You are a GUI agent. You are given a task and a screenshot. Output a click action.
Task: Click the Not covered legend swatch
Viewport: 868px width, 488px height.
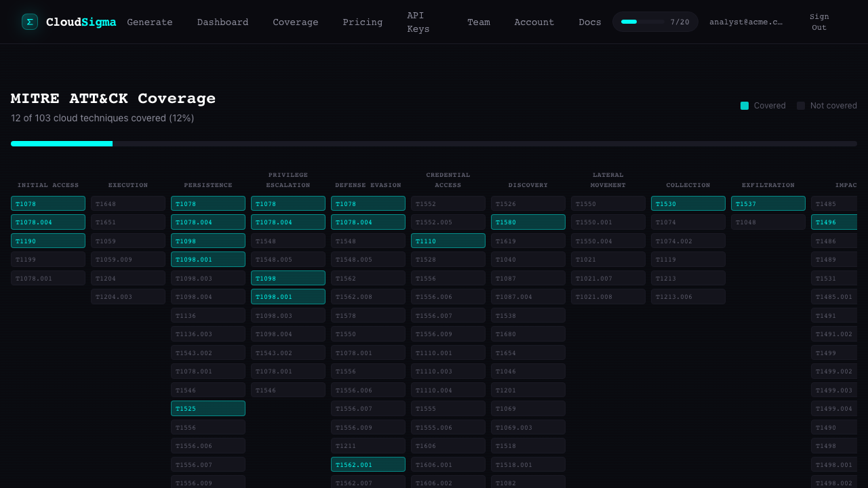coord(801,106)
